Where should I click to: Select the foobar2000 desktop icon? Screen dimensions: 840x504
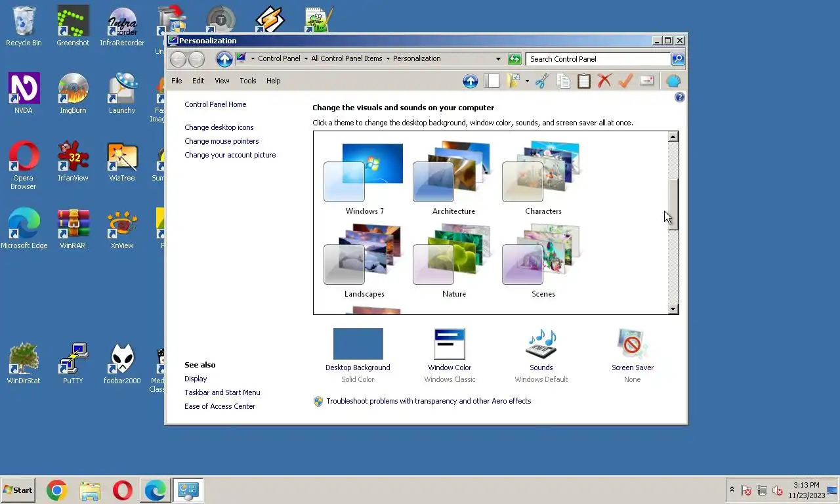click(x=122, y=364)
